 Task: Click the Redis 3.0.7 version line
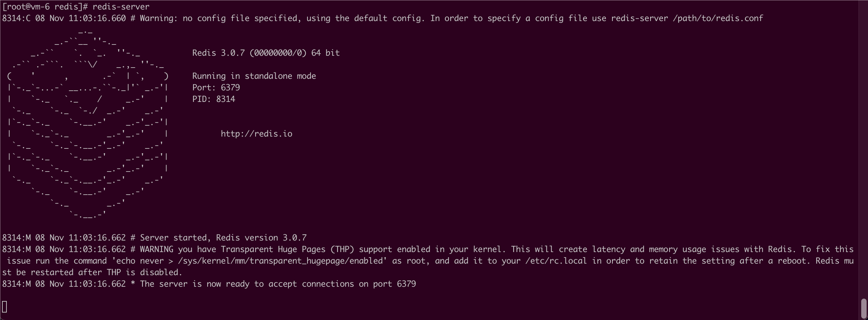(266, 53)
